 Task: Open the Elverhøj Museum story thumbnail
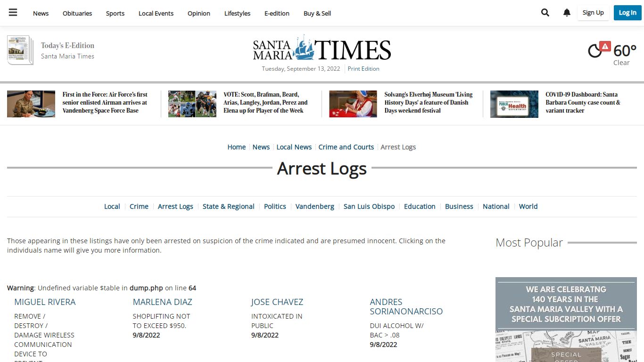click(x=353, y=104)
